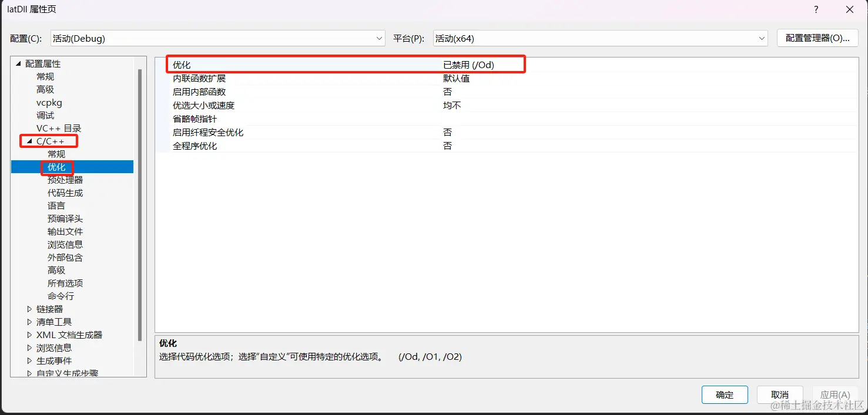Select the 语言 tree item
Viewport: 868px width, 415px height.
(56, 206)
